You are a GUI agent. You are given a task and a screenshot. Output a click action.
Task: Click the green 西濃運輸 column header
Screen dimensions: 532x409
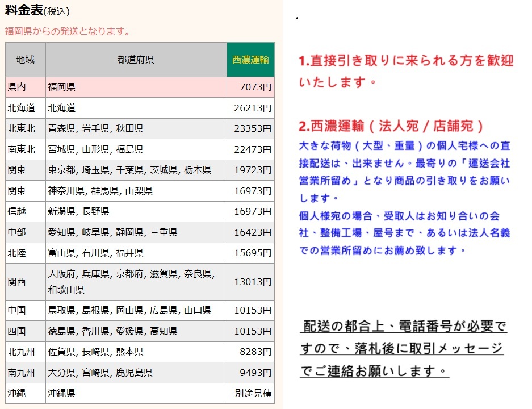coord(250,59)
